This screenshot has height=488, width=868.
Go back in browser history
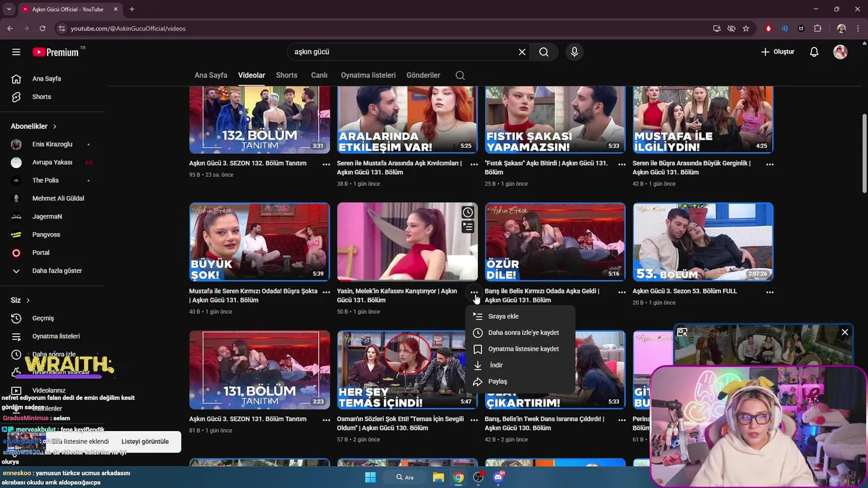point(9,28)
